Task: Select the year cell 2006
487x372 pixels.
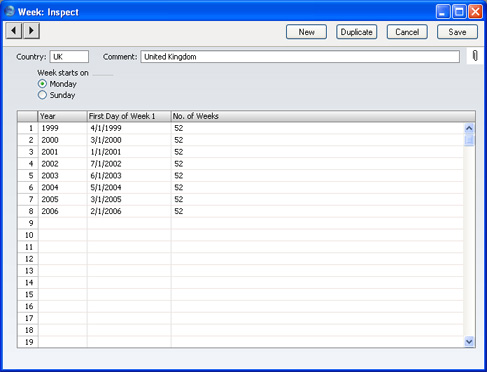Action: pos(63,211)
